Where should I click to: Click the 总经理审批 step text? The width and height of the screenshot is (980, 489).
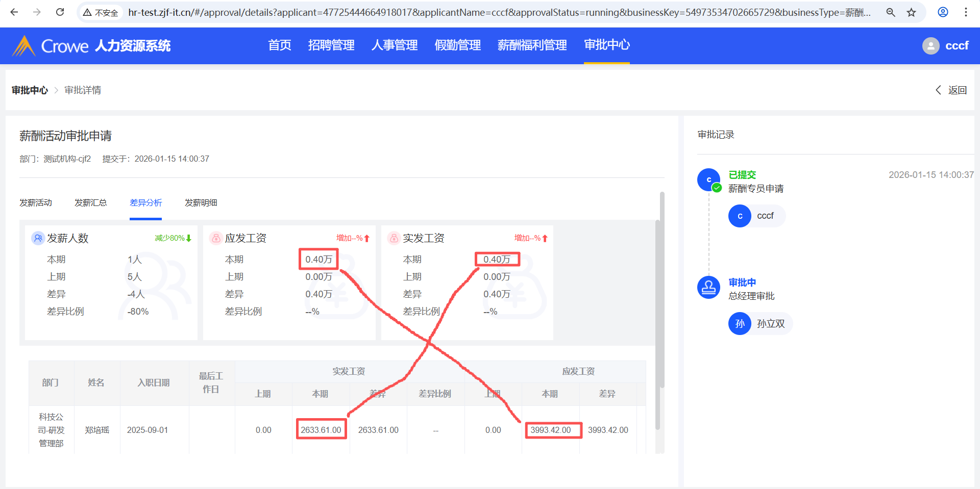pyautogui.click(x=751, y=296)
